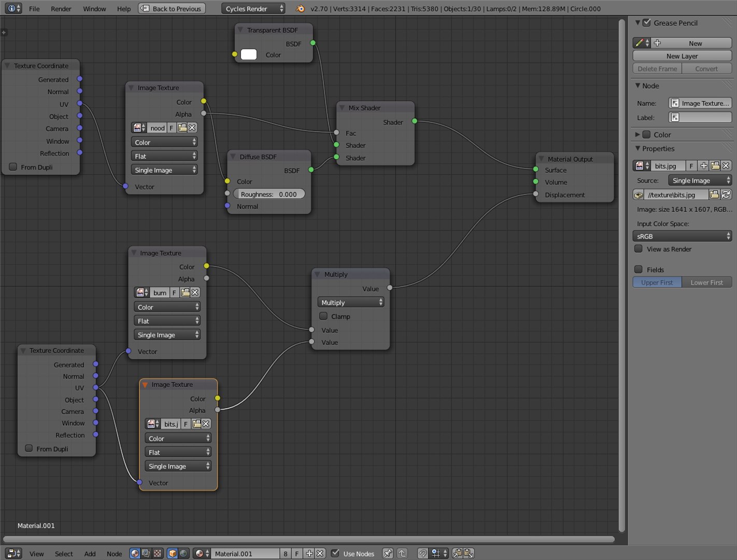737x560 pixels.
Task: Unlink bits.jpg image in Properties panel
Action: pos(726,166)
